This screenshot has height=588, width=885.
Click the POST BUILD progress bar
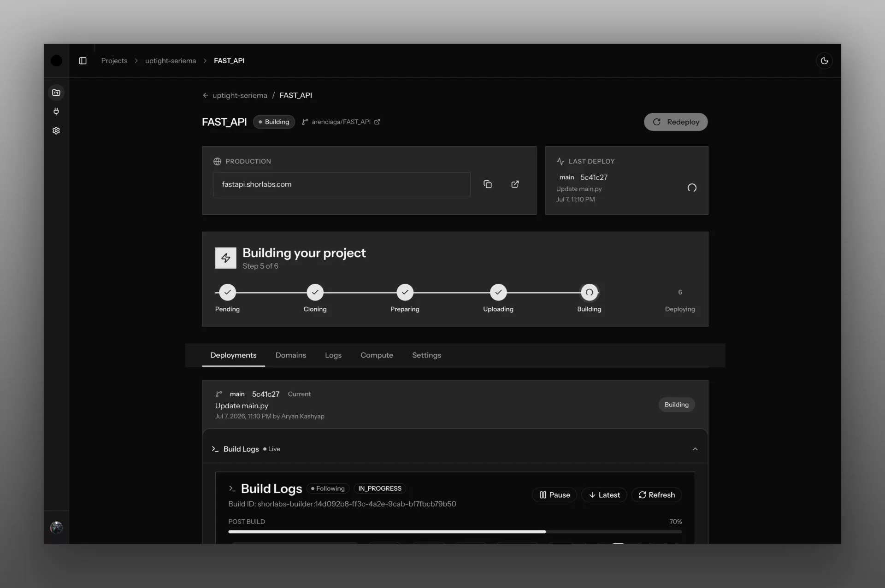455,532
